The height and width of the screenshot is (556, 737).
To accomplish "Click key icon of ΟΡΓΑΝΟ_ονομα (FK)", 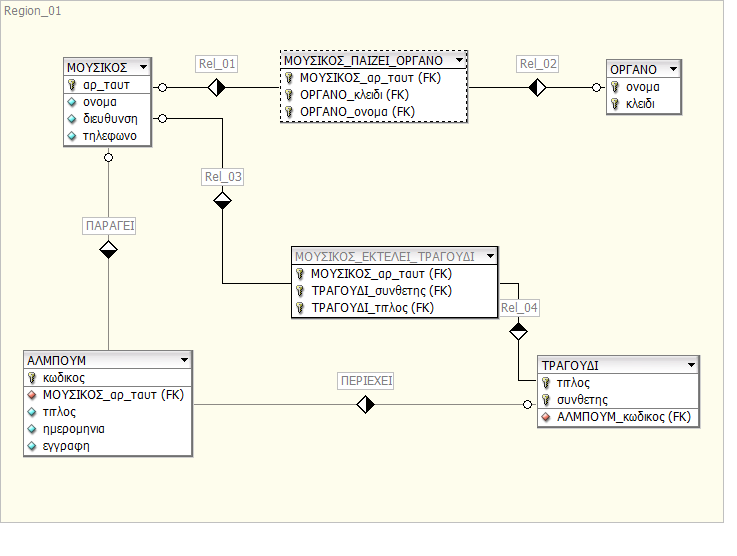I will (x=289, y=111).
